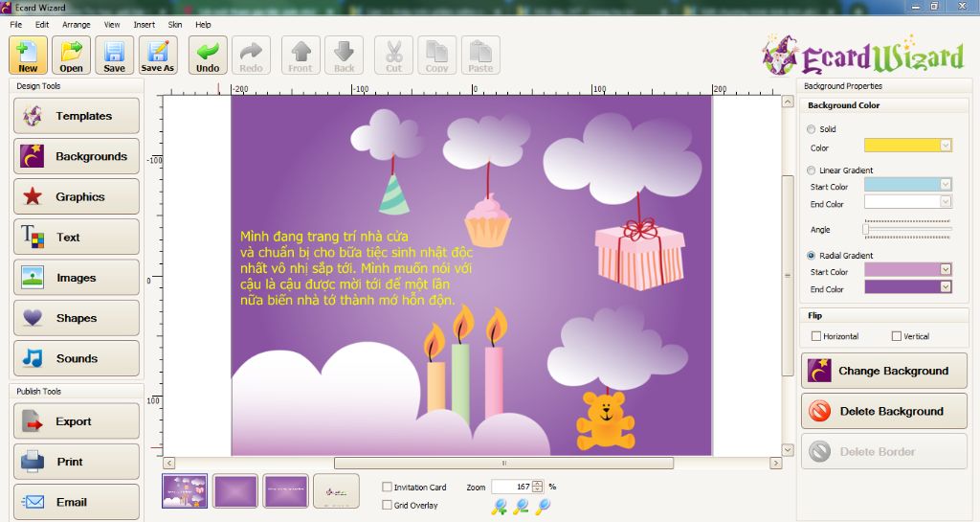Open Linear Gradient End Color dropdown
The image size is (980, 522).
pos(946,201)
